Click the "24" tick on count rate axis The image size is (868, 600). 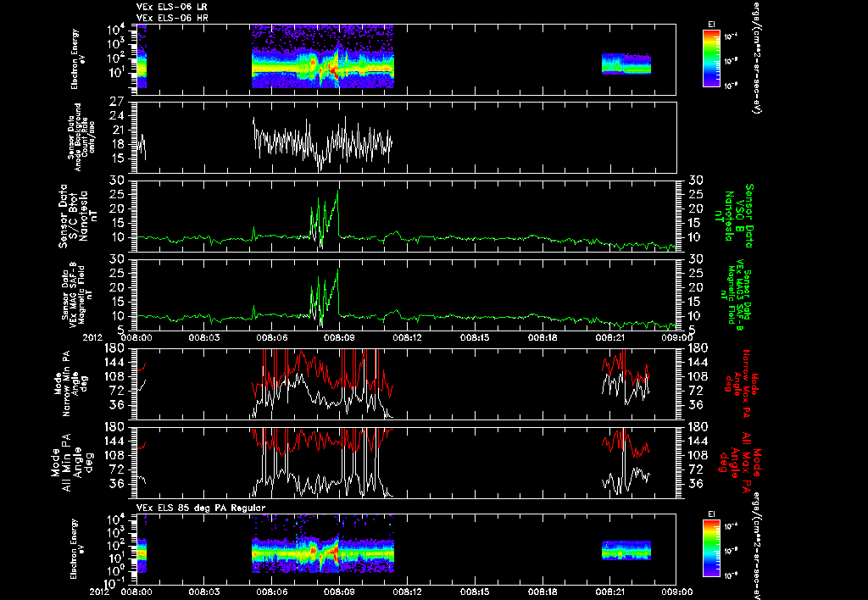117,116
